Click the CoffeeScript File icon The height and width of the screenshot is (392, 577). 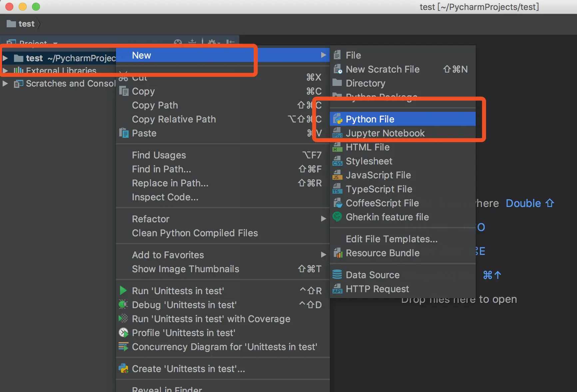(337, 203)
